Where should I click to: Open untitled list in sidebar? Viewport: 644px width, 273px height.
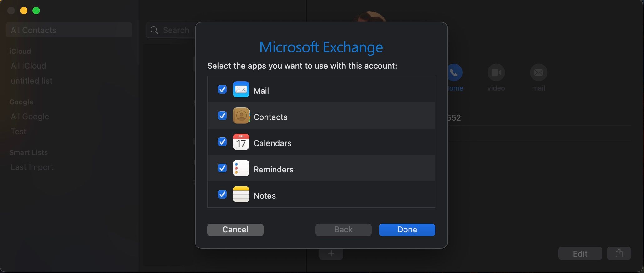(x=32, y=81)
